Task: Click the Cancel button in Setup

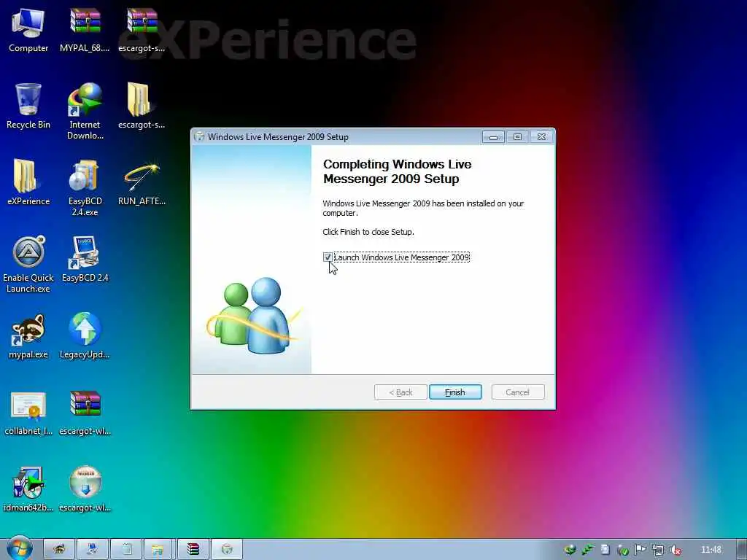Action: [517, 392]
